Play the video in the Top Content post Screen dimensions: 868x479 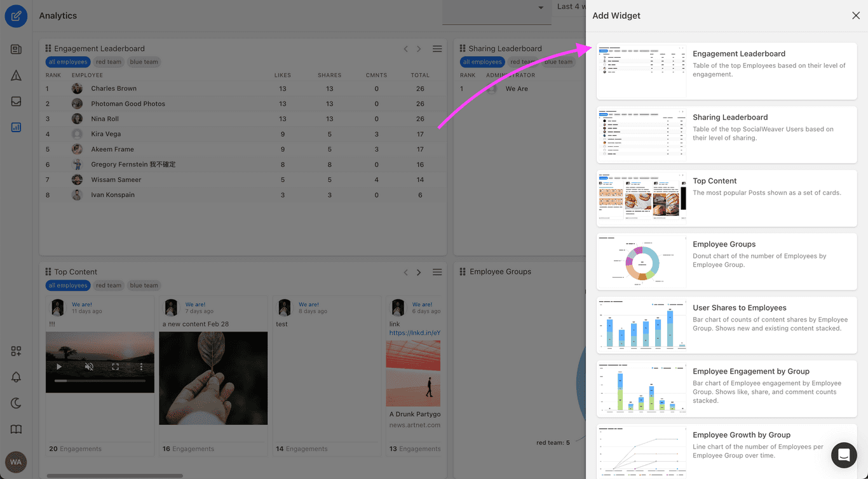click(x=59, y=367)
